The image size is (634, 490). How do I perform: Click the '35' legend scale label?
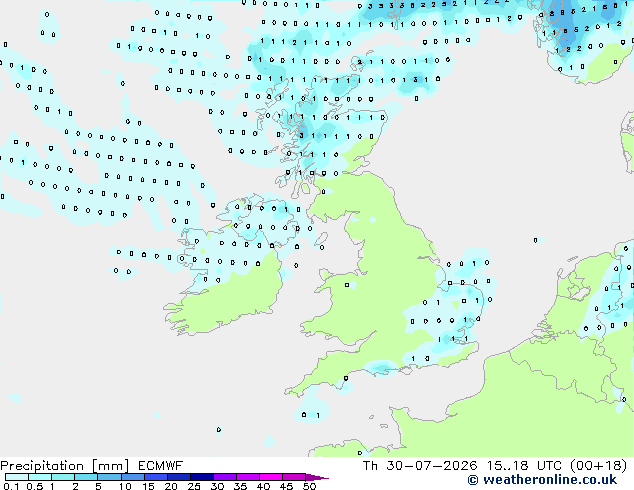pyautogui.click(x=240, y=486)
